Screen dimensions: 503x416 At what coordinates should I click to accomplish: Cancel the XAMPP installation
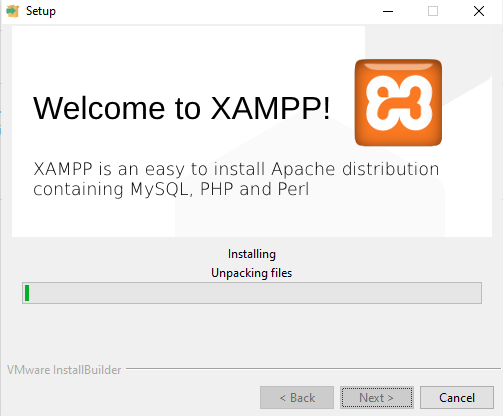pos(457,397)
